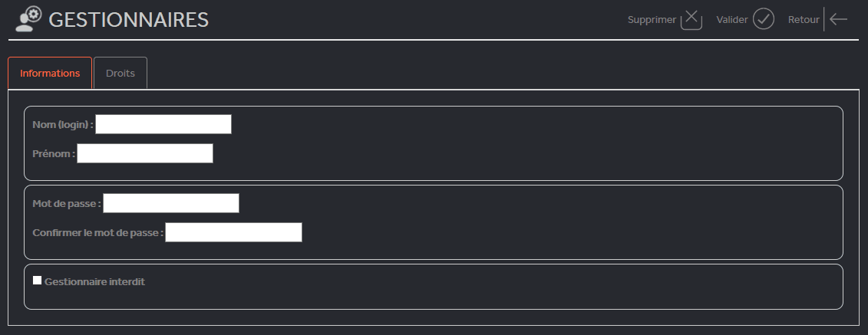Click the Gestionnaires user-gear icon
The image size is (868, 335).
tap(28, 19)
